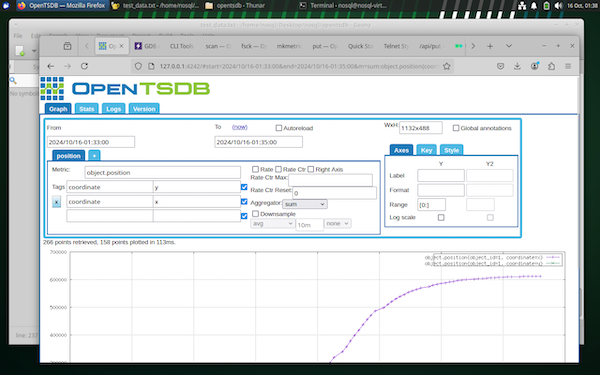Enable the Downsample checkbox
Viewport: 600px width, 375px height.
point(255,214)
